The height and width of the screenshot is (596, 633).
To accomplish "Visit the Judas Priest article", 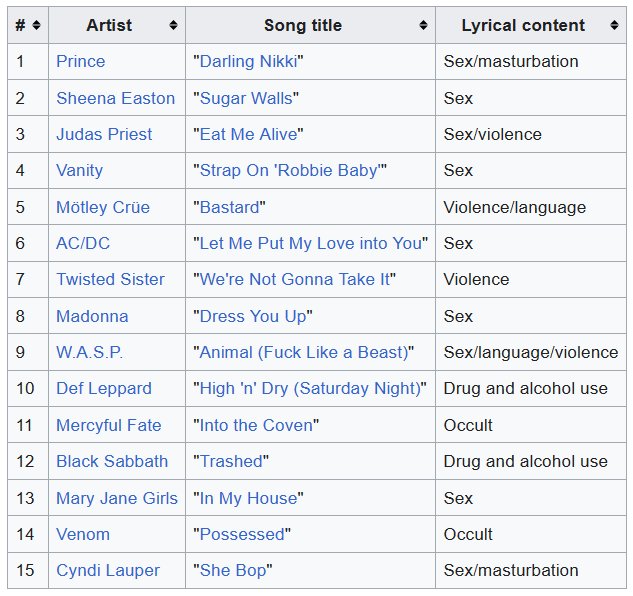I will pos(104,134).
